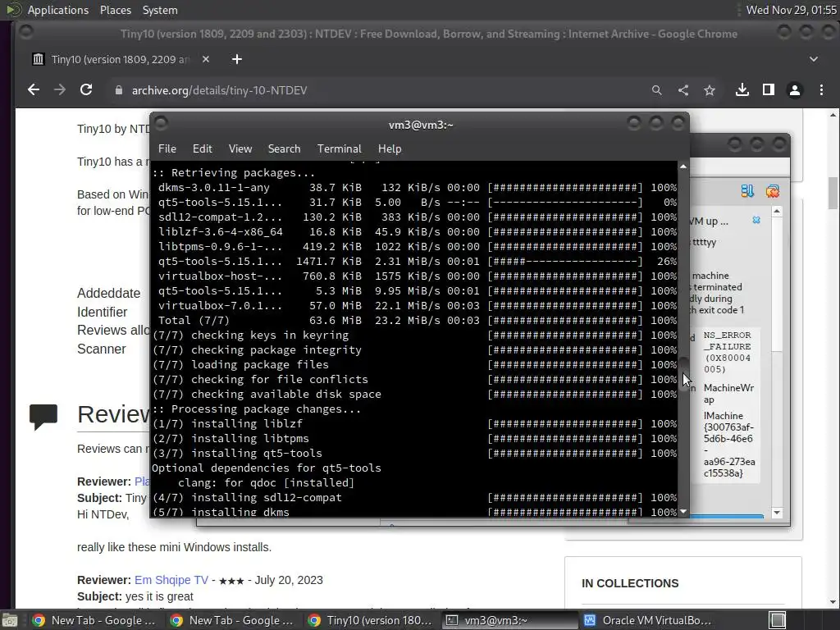Viewport: 840px width, 630px height.
Task: Open a new Chrome tab
Action: [237, 59]
